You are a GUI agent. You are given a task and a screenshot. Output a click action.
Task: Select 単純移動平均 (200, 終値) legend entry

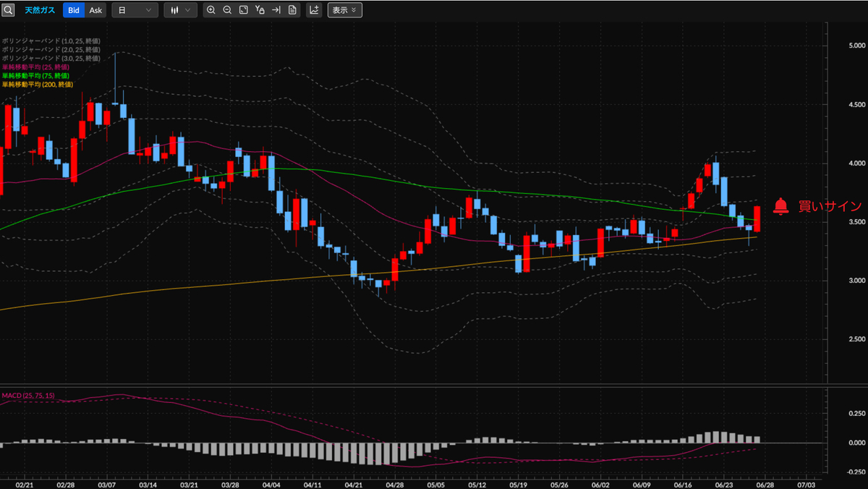point(37,84)
